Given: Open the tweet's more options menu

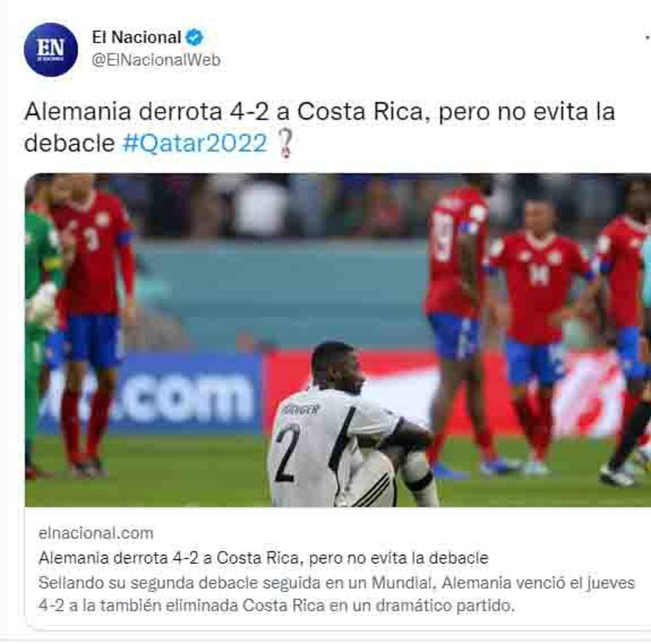Looking at the screenshot, I should (648, 38).
